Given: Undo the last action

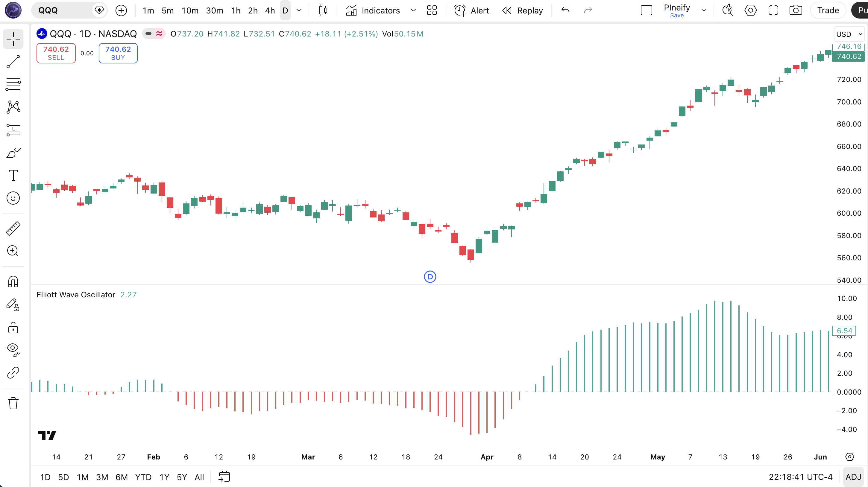Looking at the screenshot, I should tap(565, 10).
